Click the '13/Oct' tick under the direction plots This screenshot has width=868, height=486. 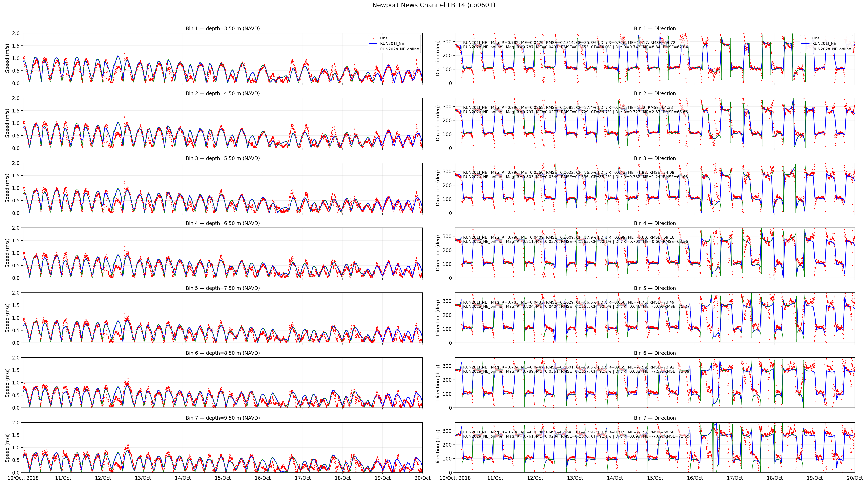575,478
